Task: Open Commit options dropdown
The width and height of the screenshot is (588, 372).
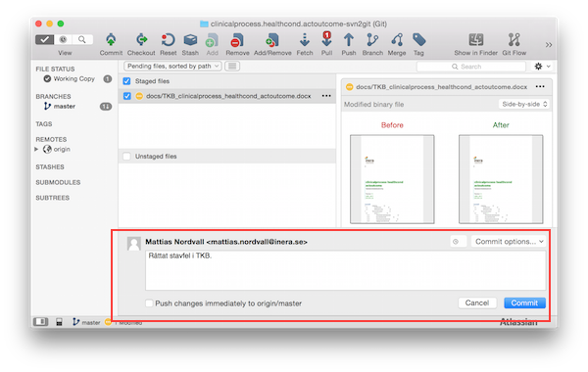Action: (x=509, y=242)
